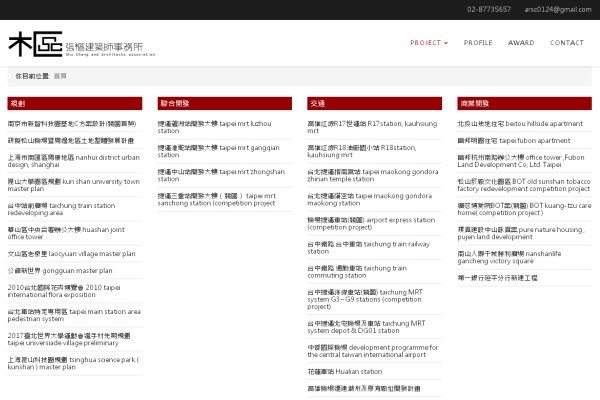600x400 pixels.
Task: Open the PROFILE menu item
Action: 478,43
